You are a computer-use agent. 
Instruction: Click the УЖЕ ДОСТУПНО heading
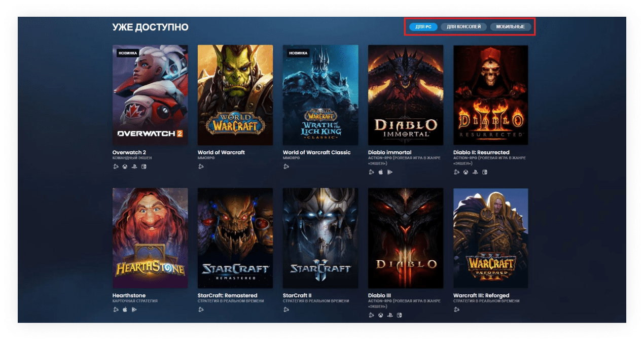150,27
